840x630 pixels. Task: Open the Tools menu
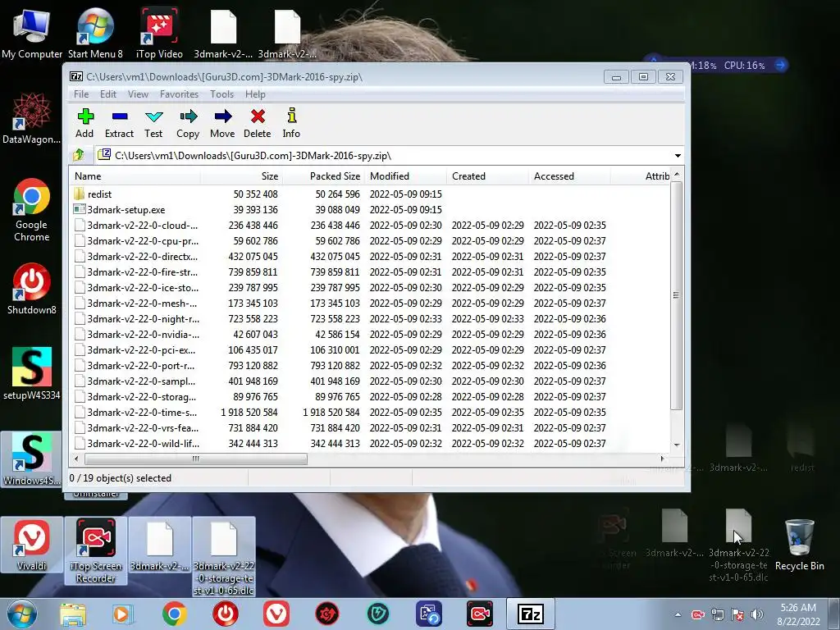(x=221, y=94)
